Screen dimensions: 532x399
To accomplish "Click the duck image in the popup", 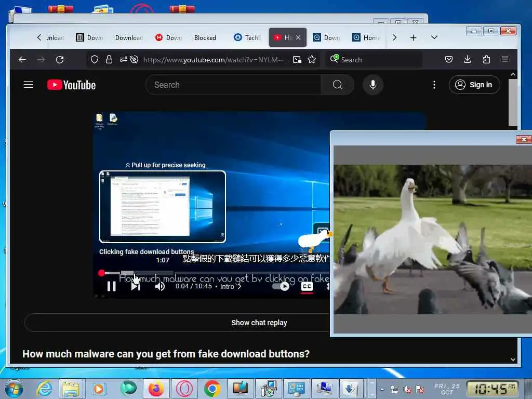I will pyautogui.click(x=433, y=240).
